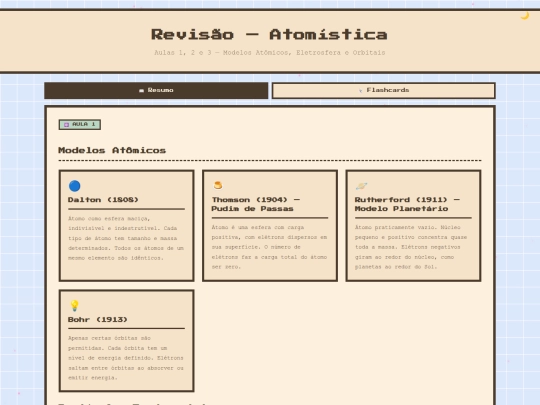Click the book icon in the Resumo tab
This screenshot has width=540, height=405.
tap(141, 91)
